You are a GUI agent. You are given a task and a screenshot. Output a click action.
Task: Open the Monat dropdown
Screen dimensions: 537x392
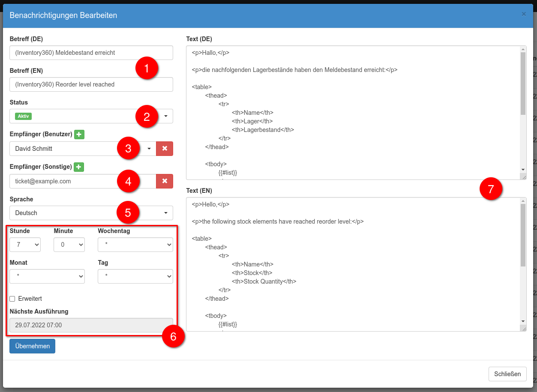[47, 276]
